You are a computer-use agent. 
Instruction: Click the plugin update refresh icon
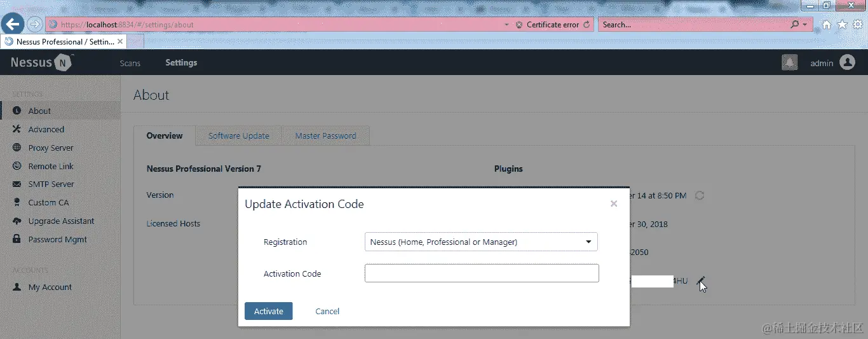pos(700,195)
